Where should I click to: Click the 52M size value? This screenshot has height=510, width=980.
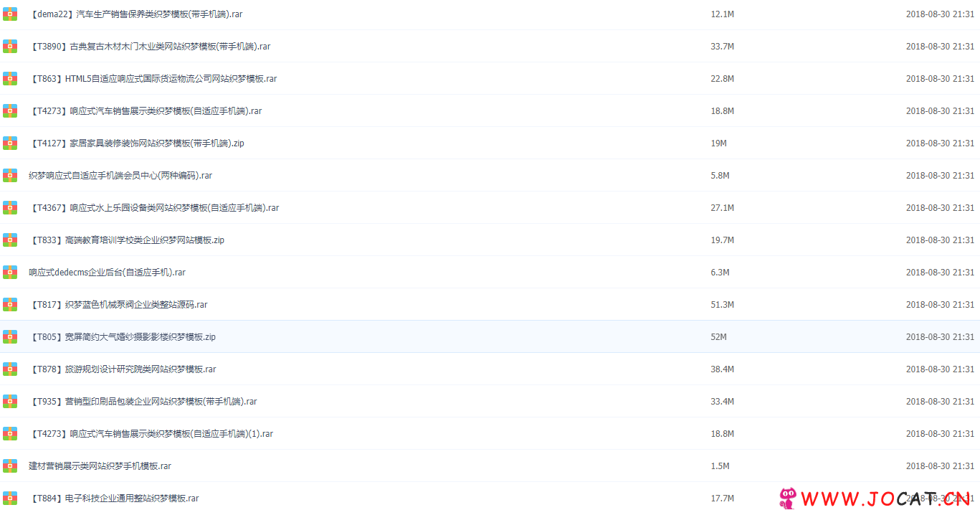coord(719,337)
